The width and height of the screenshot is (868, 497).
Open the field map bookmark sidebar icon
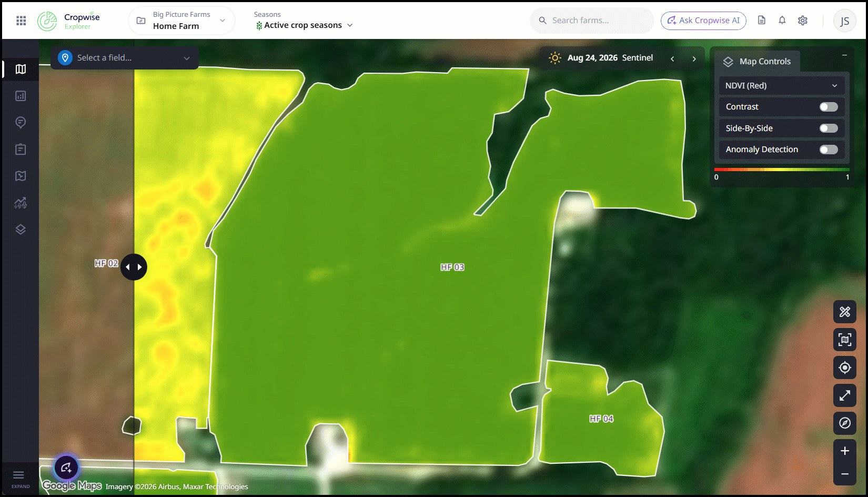21,176
